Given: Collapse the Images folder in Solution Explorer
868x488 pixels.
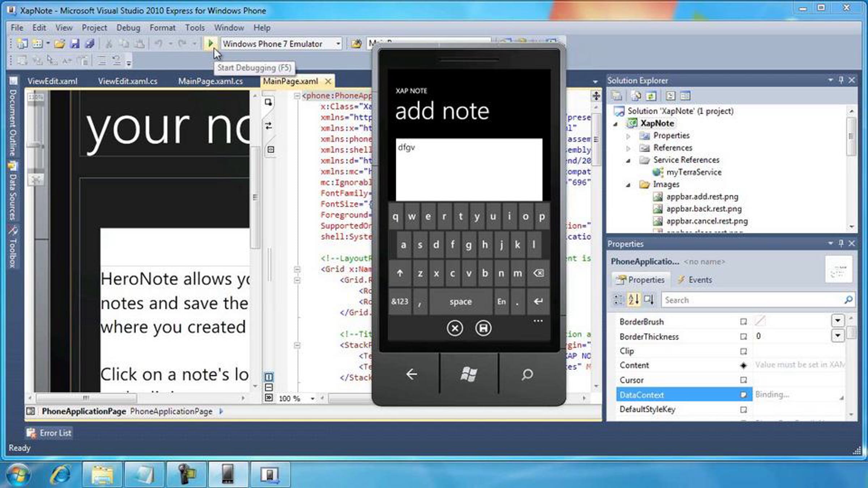Looking at the screenshot, I should 628,185.
